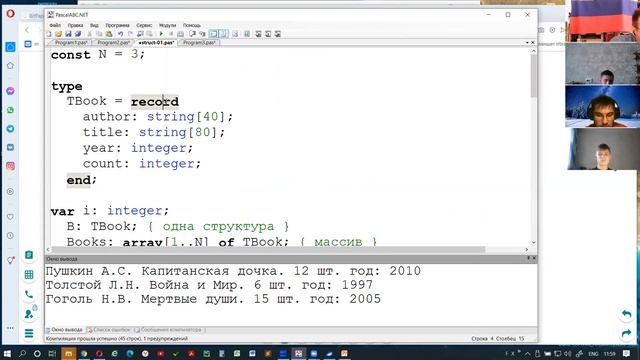Image resolution: width=640 pixels, height=360 pixels.
Task: Open the Правка menu
Action: pos(76,25)
